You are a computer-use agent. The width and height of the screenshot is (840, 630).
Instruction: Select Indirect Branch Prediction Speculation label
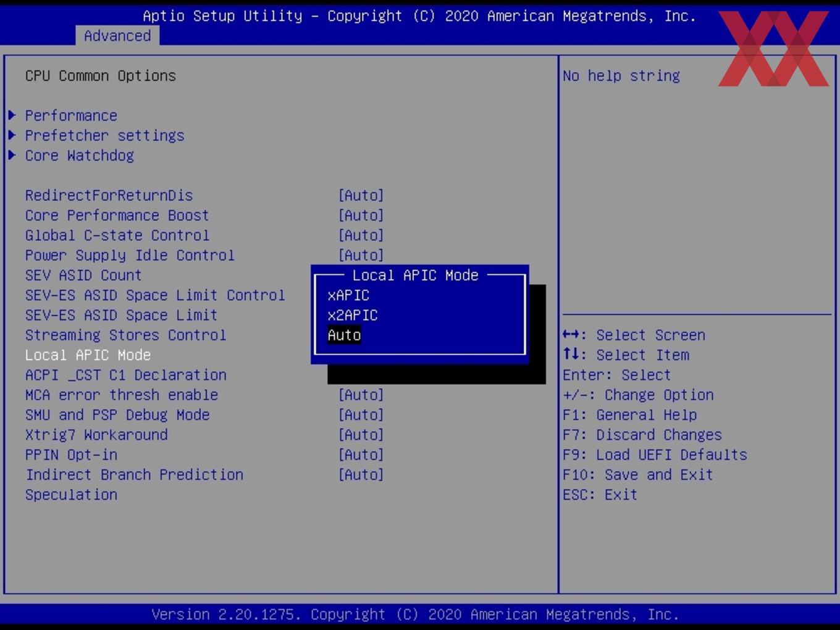coord(134,484)
